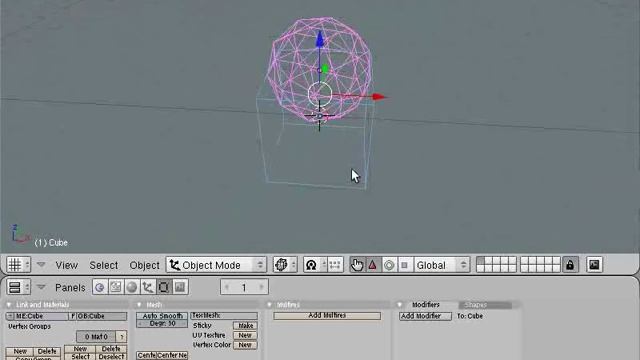Click New under Vertex Groups
Viewport: 640px width, 360px height.
pyautogui.click(x=20, y=351)
